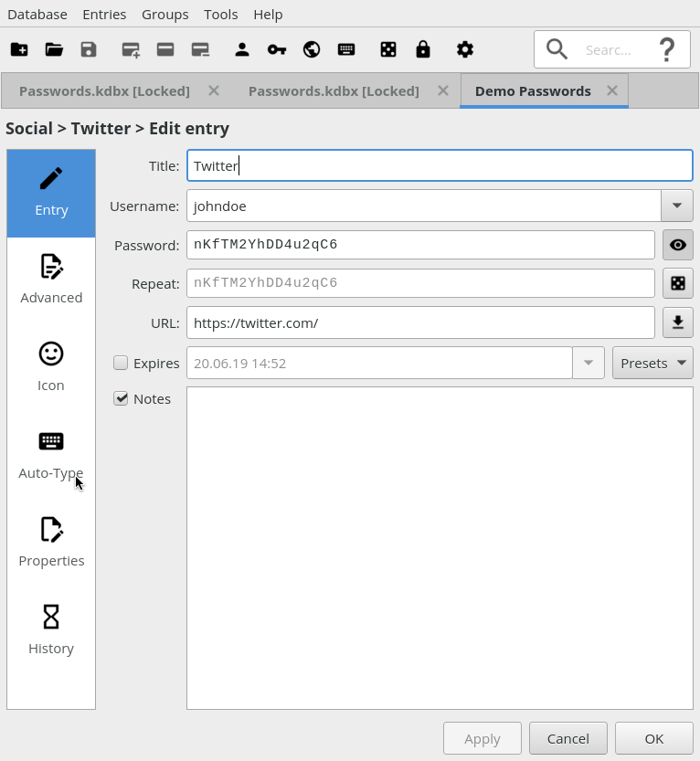Copy username using the person icon
Image resolution: width=700 pixels, height=761 pixels.
pyautogui.click(x=242, y=49)
